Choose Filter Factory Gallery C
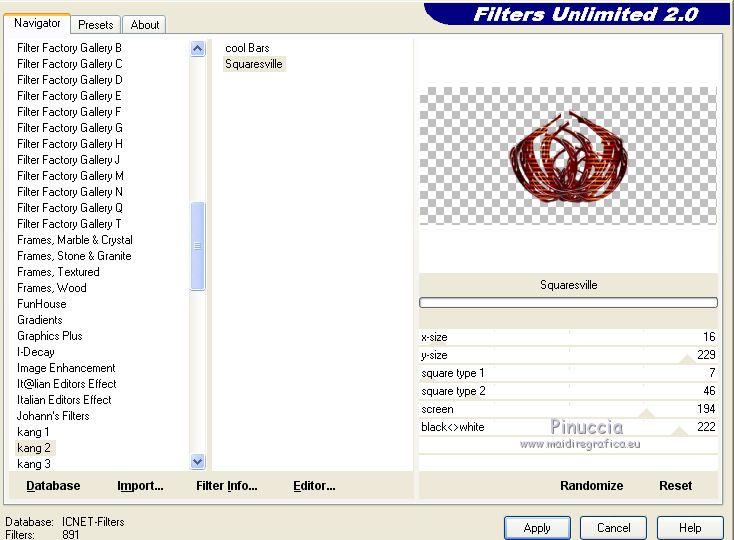 pos(69,64)
